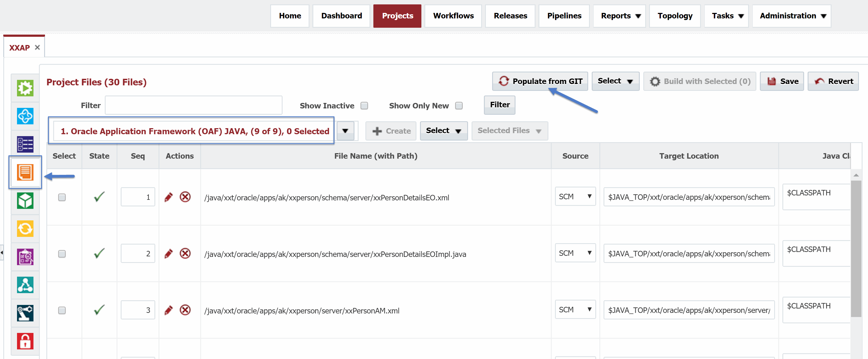Enable the Show Inactive checkbox
Viewport: 868px width, 359px height.
tap(364, 106)
